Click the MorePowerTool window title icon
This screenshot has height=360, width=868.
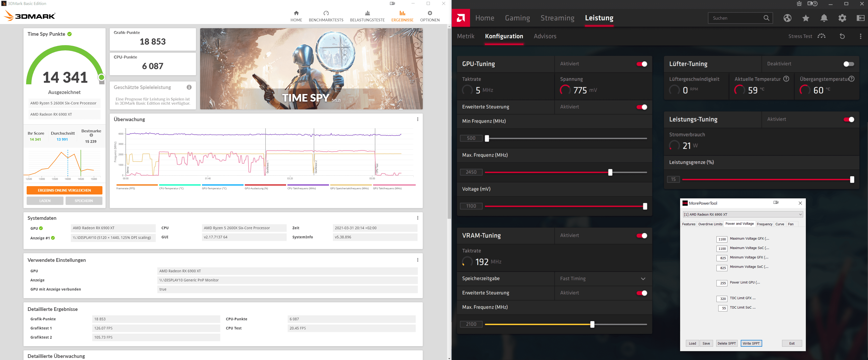click(685, 203)
